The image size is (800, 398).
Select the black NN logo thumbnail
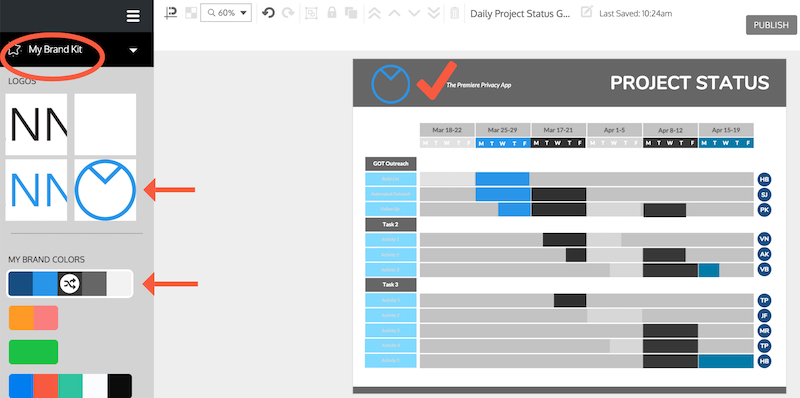pyautogui.click(x=36, y=124)
